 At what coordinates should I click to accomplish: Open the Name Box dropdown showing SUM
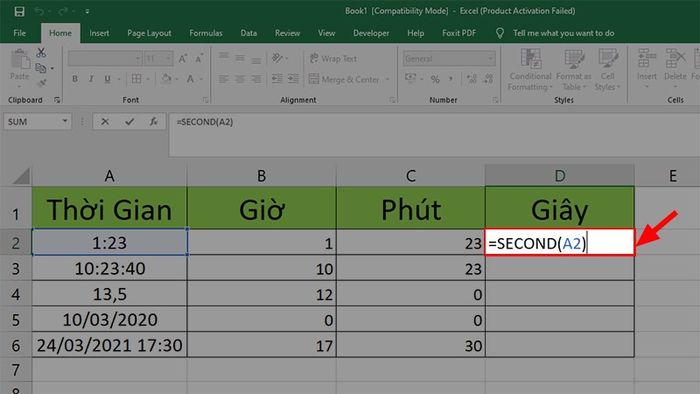[65, 121]
